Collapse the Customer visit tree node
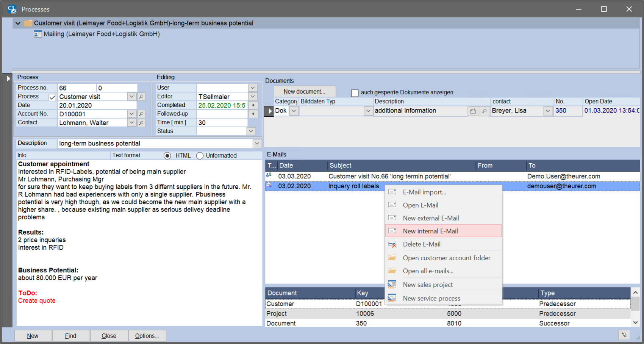Screen dimensions: 644x344 pos(18,23)
